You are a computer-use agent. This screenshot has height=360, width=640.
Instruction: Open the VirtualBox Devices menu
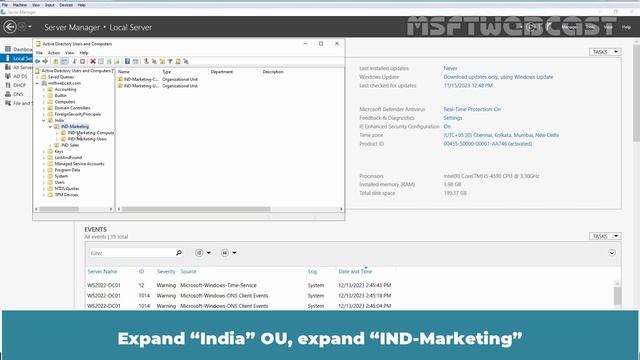[x=66, y=5]
